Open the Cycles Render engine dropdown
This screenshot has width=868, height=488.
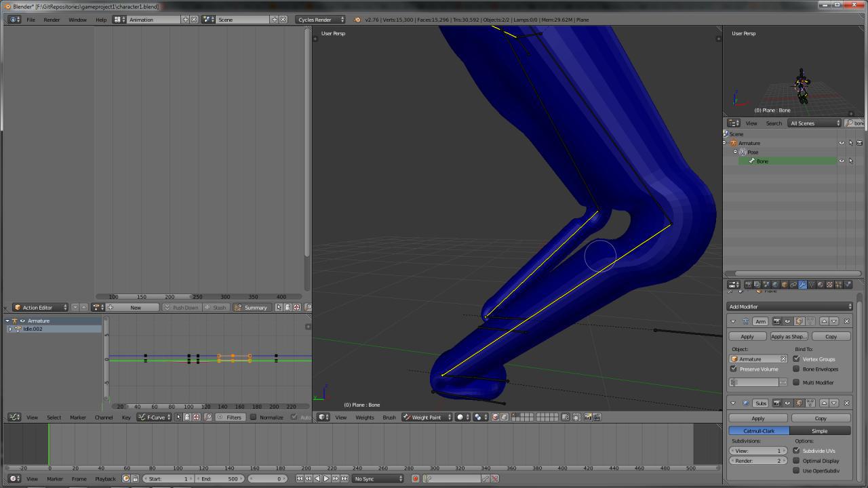click(321, 20)
